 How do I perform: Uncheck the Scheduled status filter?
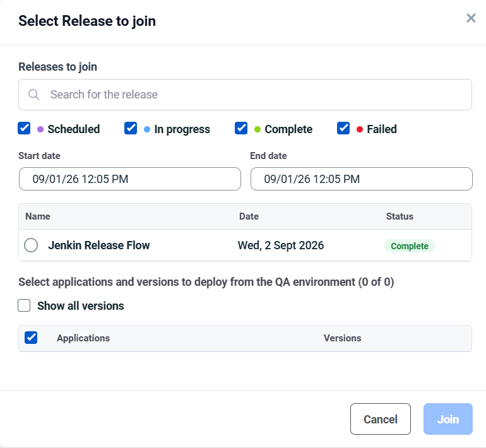pos(24,128)
